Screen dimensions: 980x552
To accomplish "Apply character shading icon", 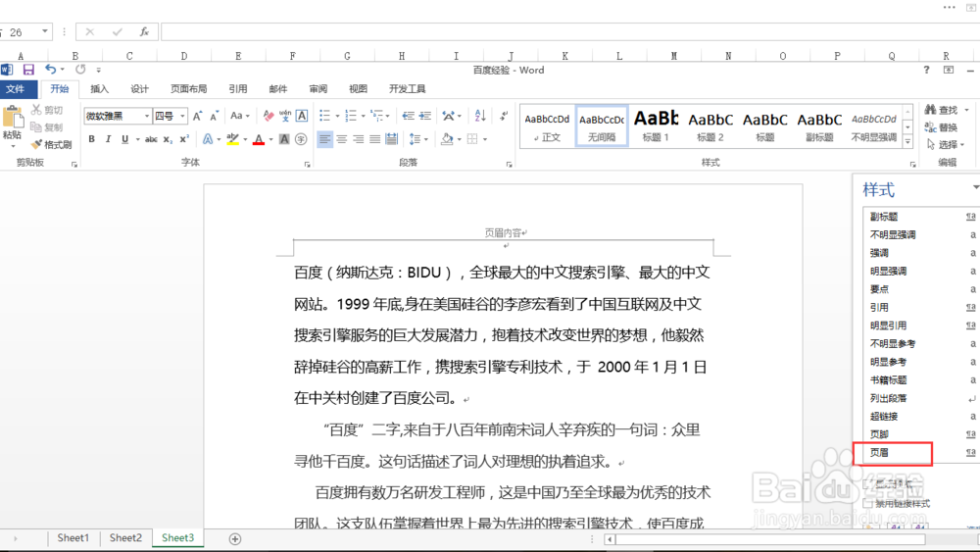I will (x=284, y=139).
